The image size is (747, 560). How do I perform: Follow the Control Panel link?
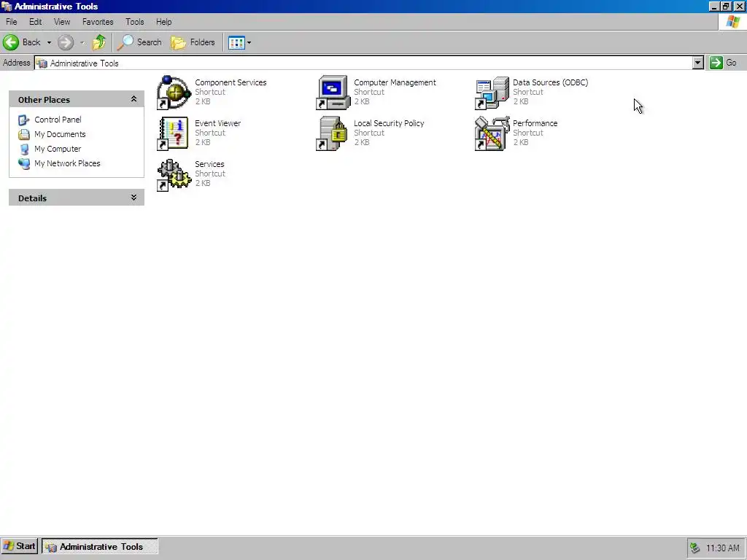coord(58,120)
